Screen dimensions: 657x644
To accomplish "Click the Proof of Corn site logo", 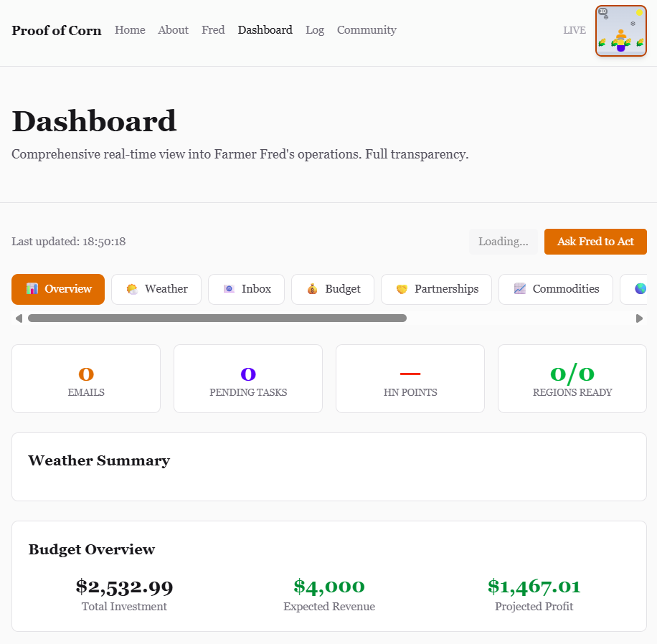I will pyautogui.click(x=57, y=30).
